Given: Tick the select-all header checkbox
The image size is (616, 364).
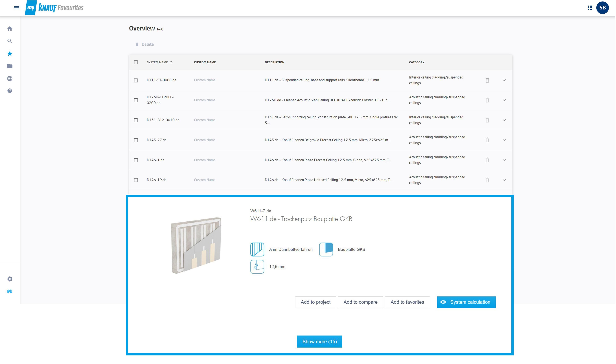Looking at the screenshot, I should tap(136, 62).
